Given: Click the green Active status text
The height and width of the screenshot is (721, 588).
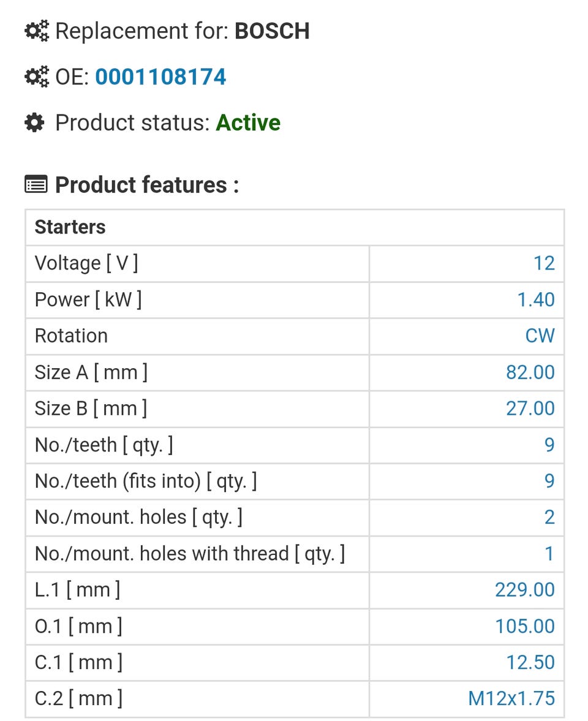Looking at the screenshot, I should coord(248,123).
